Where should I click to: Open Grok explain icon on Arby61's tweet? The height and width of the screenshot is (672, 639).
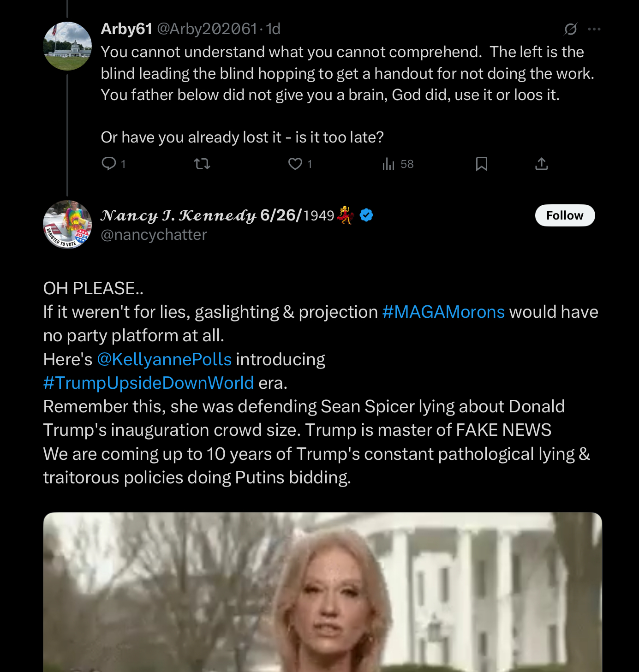coord(570,29)
